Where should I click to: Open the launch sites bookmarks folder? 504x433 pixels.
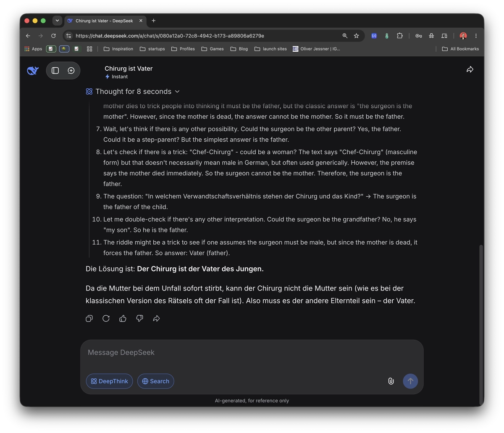271,49
